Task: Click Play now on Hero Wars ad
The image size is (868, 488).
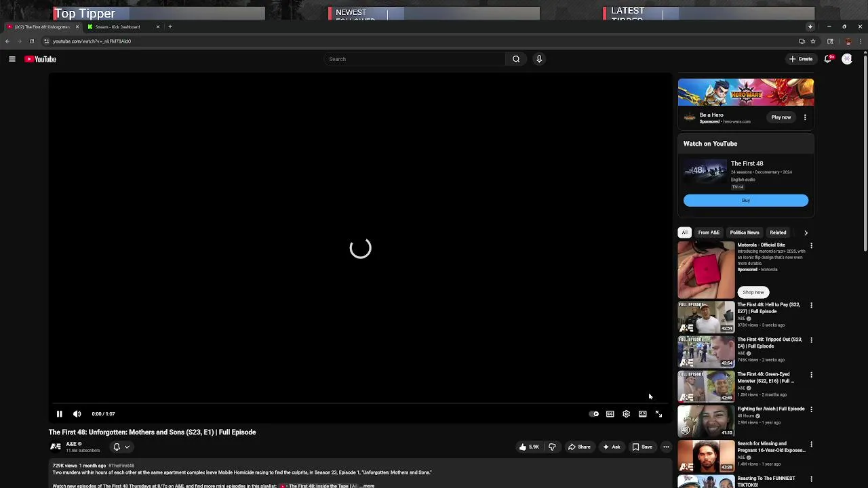Action: coord(781,117)
